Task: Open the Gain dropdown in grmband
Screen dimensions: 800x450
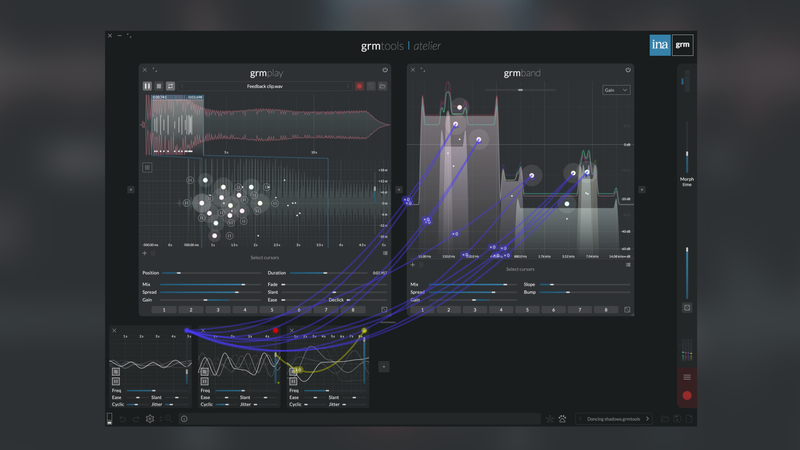Action: point(615,90)
